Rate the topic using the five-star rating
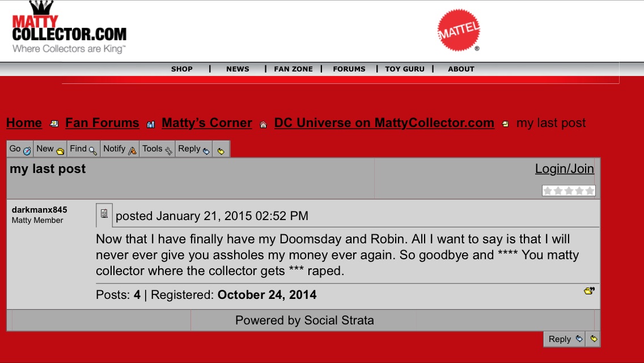This screenshot has width=644, height=363. (569, 191)
